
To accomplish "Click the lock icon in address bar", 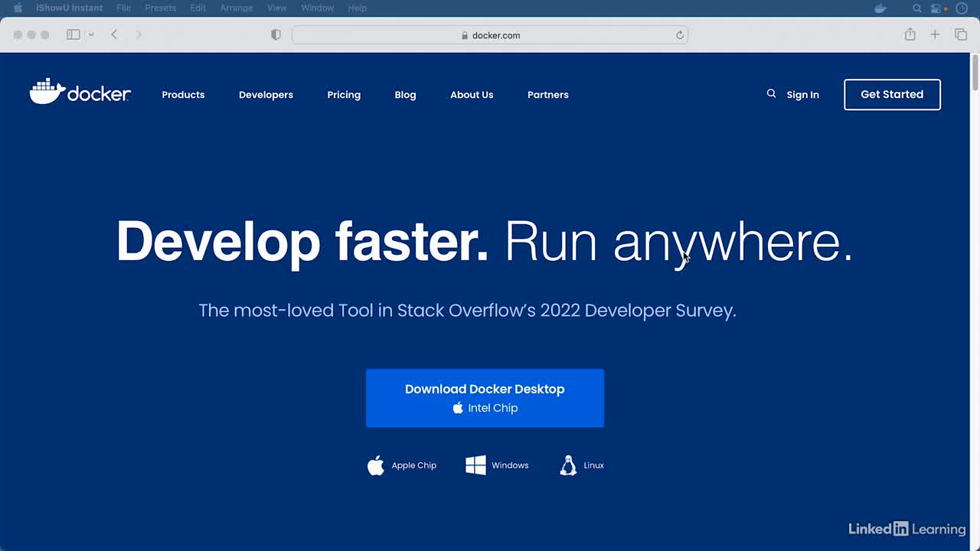I will [x=465, y=35].
